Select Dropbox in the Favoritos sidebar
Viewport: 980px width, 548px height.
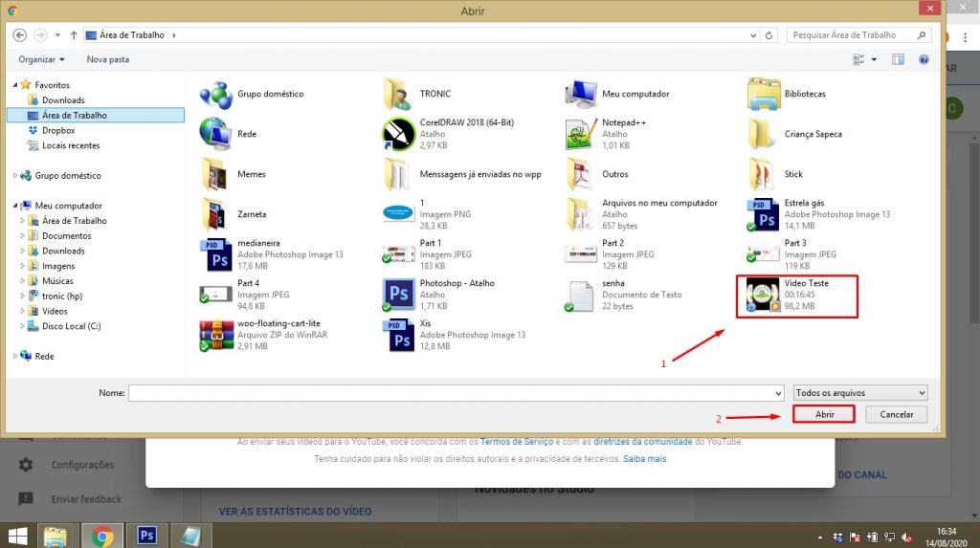[57, 130]
